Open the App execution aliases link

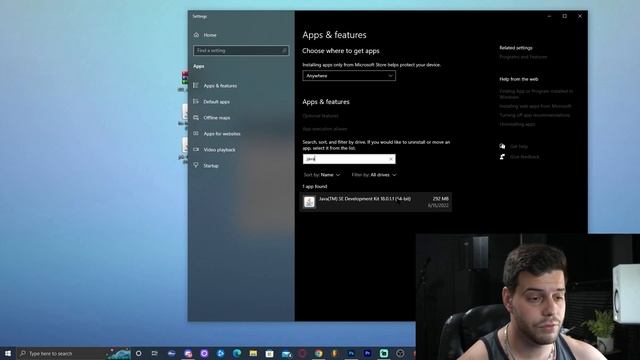pyautogui.click(x=324, y=129)
